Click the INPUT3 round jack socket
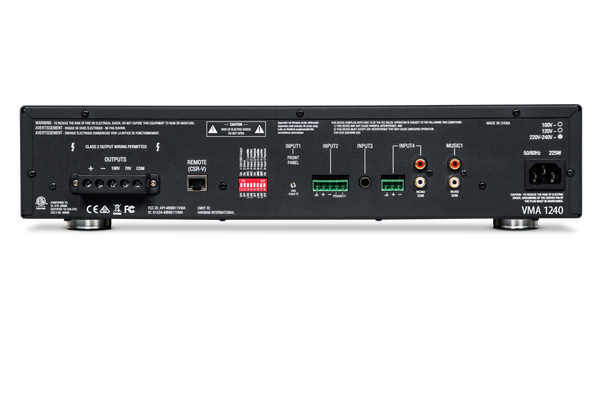 tap(365, 182)
